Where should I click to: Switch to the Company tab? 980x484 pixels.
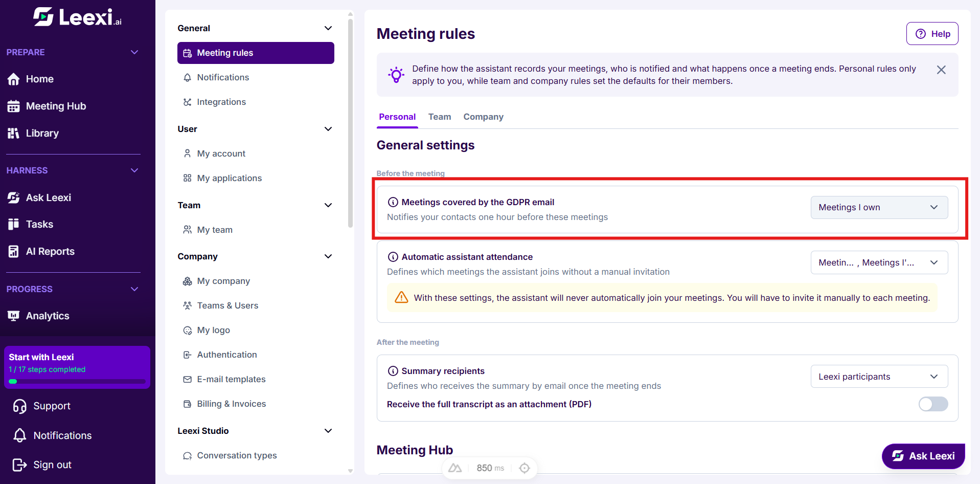pos(483,117)
